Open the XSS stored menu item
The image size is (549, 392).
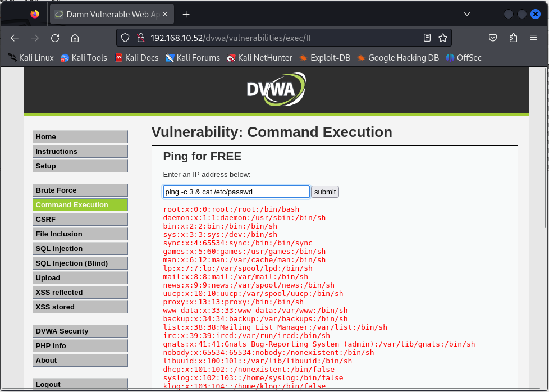(80, 307)
